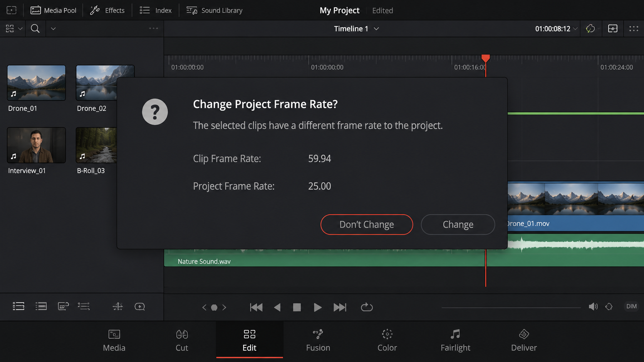Screen dimensions: 644x362
Task: Open the Effects panel
Action: 107,10
